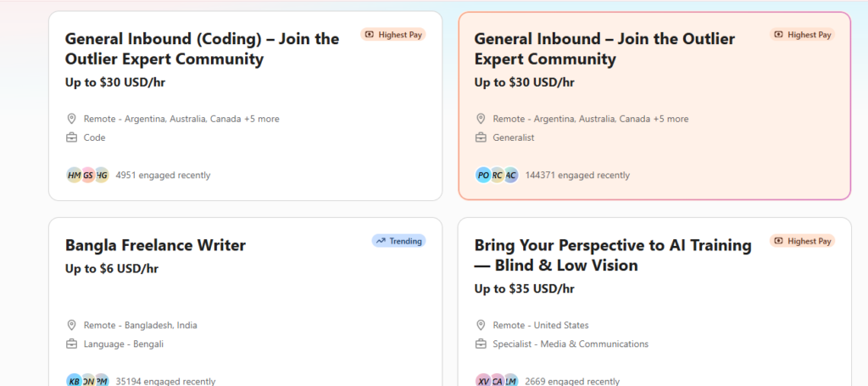Click the RC avatar on Generalist card
This screenshot has height=386, width=868.
[497, 176]
